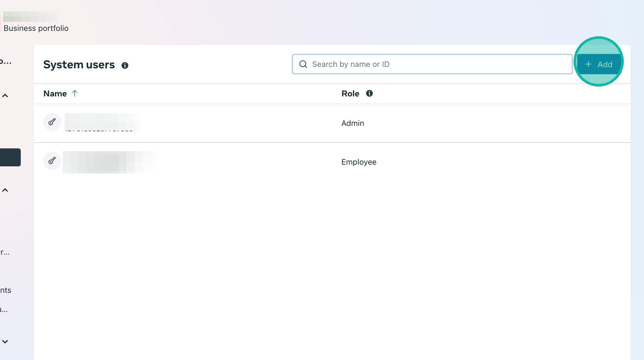Screen dimensions: 644x360
Task: Click the info icon beside System users
Action: (125, 65)
